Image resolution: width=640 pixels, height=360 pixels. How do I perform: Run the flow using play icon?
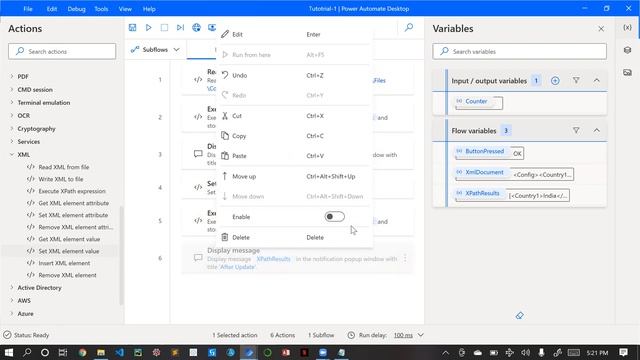click(x=149, y=27)
